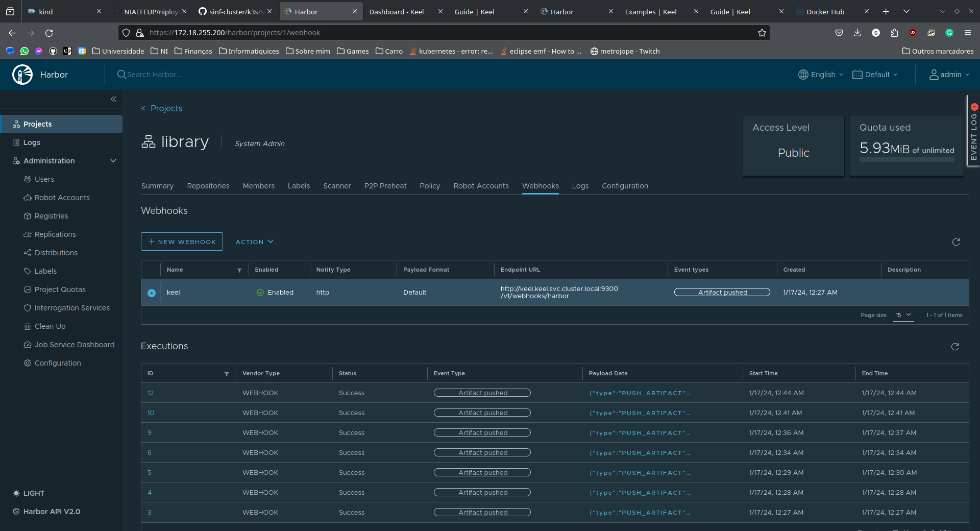Open the P2P Preheat tab
The width and height of the screenshot is (980, 531).
click(385, 186)
